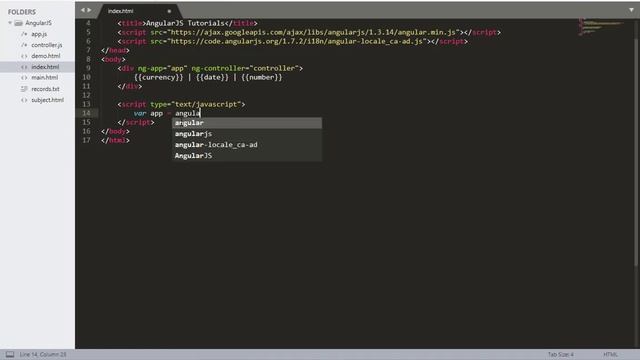The height and width of the screenshot is (360, 640).
Task: Click the text/javascript type attribute
Action: click(196, 104)
